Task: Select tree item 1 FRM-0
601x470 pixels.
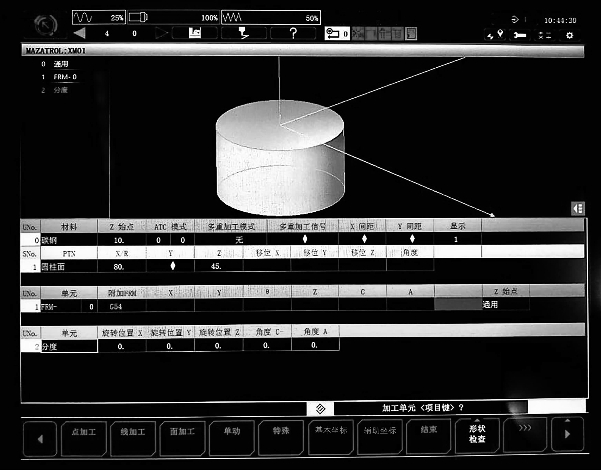Action: click(59, 77)
